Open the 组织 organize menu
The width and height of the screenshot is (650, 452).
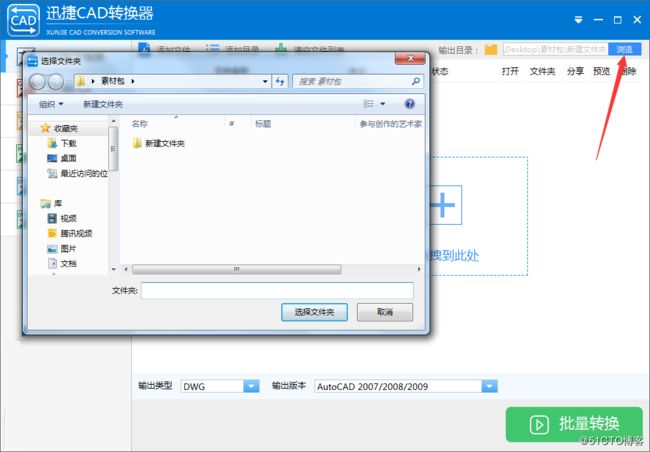pos(51,104)
